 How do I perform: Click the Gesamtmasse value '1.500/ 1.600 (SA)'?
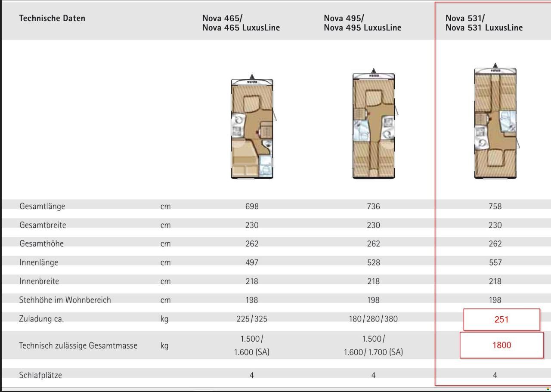(x=252, y=346)
